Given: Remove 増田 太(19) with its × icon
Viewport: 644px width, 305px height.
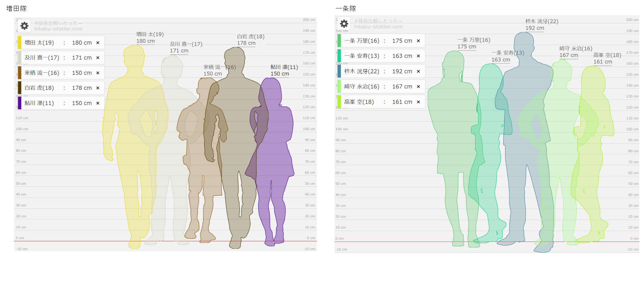Looking at the screenshot, I should 98,43.
